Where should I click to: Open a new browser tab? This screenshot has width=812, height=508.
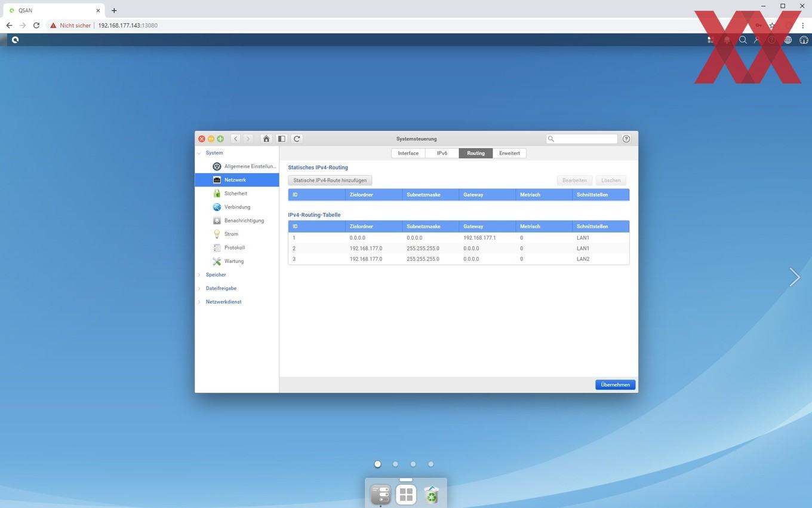[x=114, y=10]
